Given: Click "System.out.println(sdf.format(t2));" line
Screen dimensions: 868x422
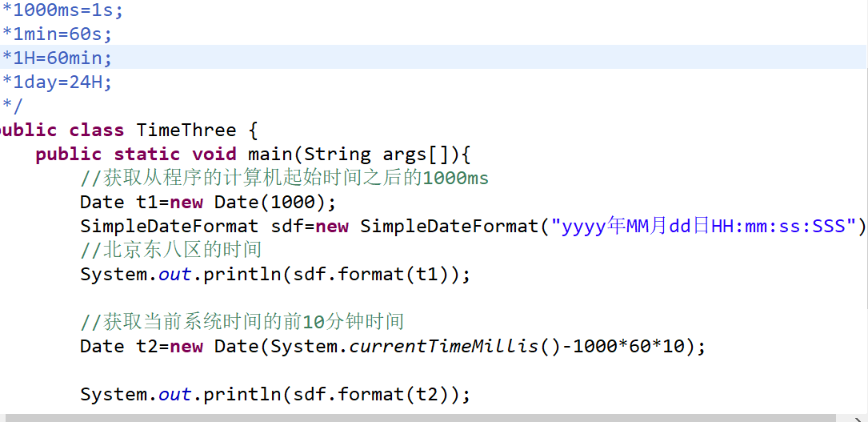Looking at the screenshot, I should pos(275,395).
